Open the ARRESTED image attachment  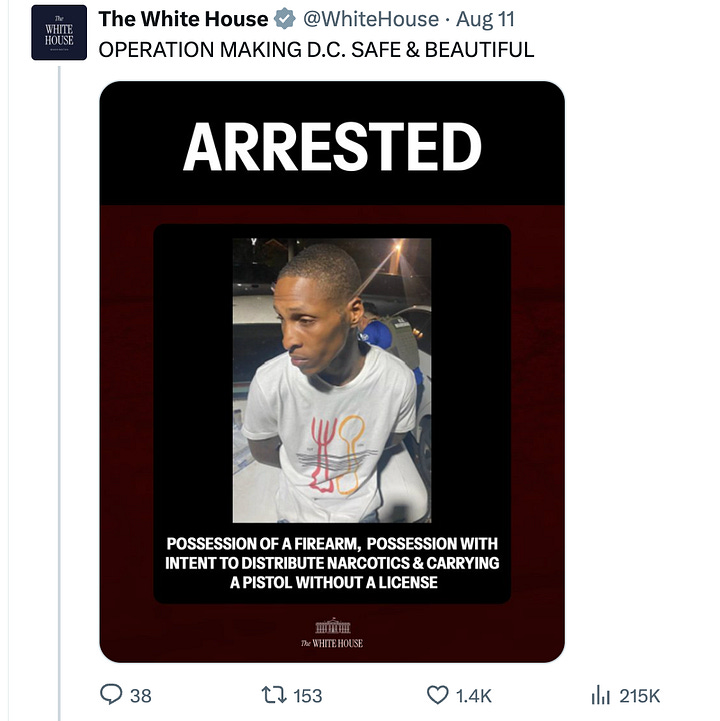pyautogui.click(x=332, y=372)
